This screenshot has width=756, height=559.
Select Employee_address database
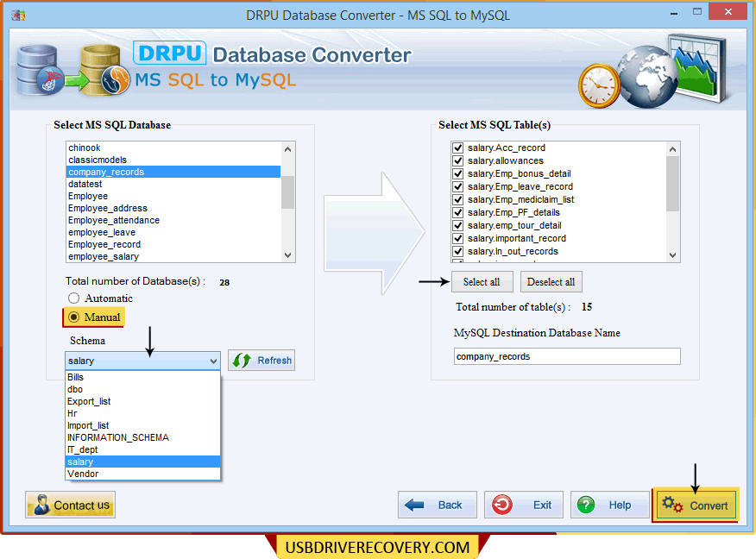[173, 208]
